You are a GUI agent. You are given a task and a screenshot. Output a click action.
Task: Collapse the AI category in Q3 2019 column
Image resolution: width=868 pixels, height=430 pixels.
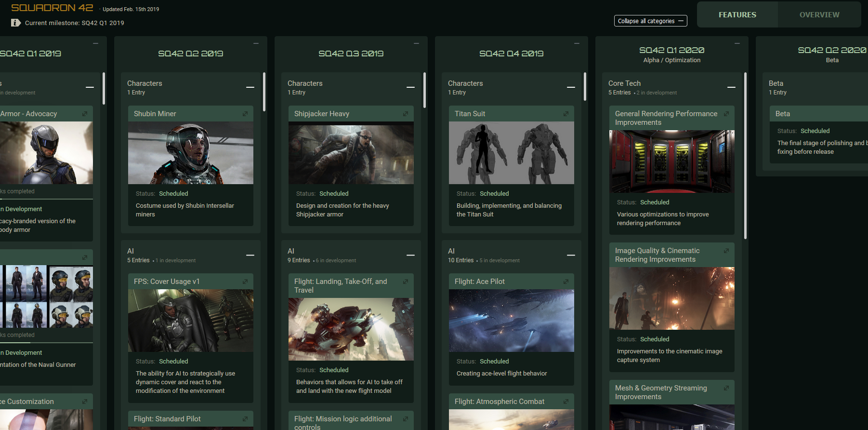point(410,255)
